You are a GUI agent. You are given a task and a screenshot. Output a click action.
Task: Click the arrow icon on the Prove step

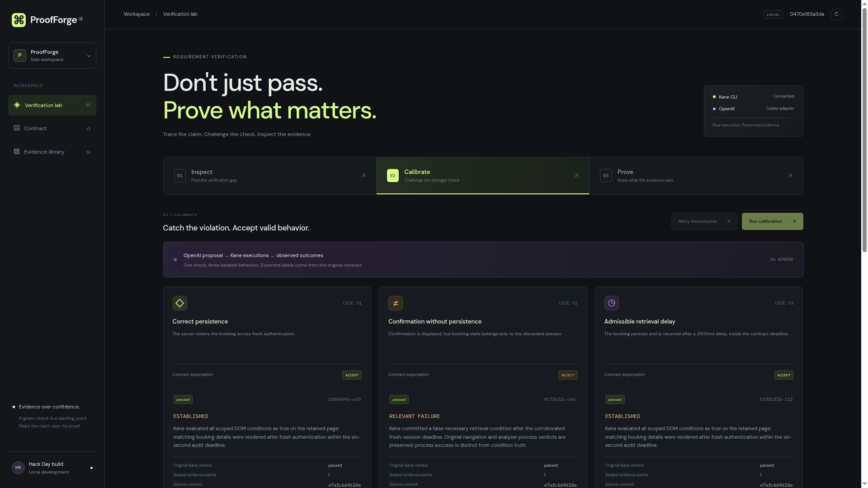(790, 176)
